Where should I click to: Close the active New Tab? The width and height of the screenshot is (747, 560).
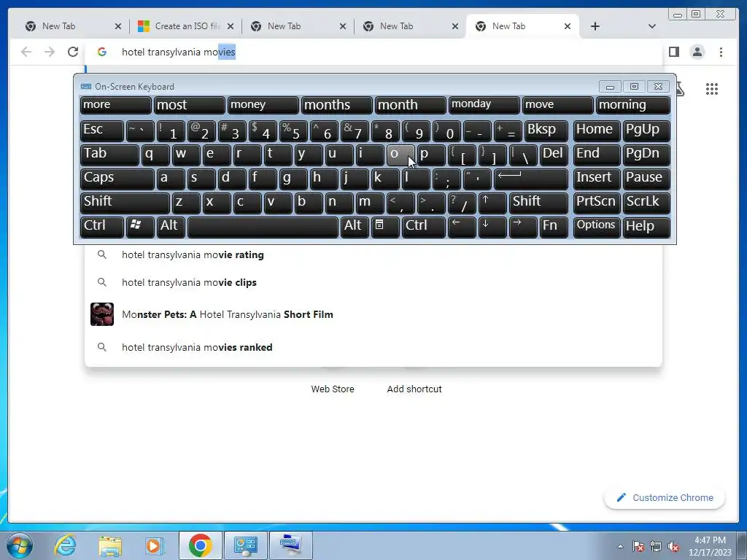[x=568, y=26]
